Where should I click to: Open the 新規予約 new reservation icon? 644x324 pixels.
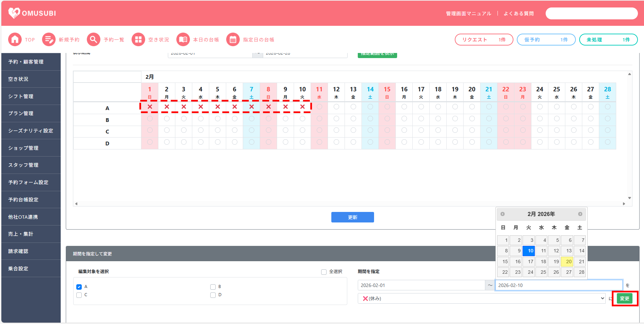pyautogui.click(x=48, y=40)
